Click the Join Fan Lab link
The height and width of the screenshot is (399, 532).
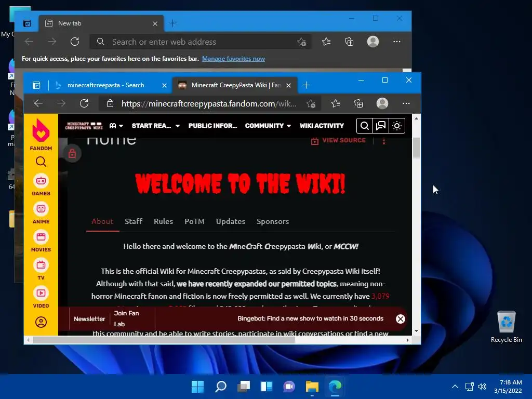[126, 318]
